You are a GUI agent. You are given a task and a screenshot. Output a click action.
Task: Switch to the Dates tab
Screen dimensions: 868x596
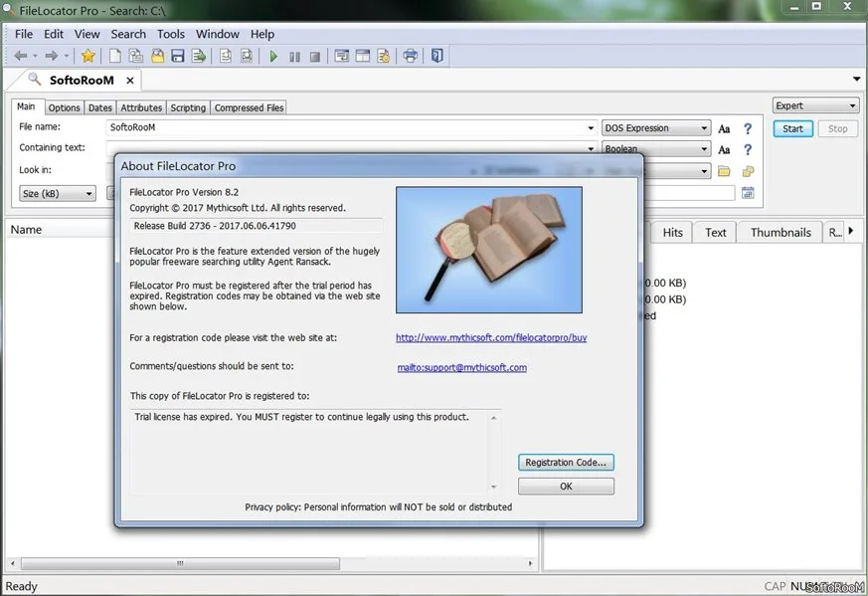100,108
